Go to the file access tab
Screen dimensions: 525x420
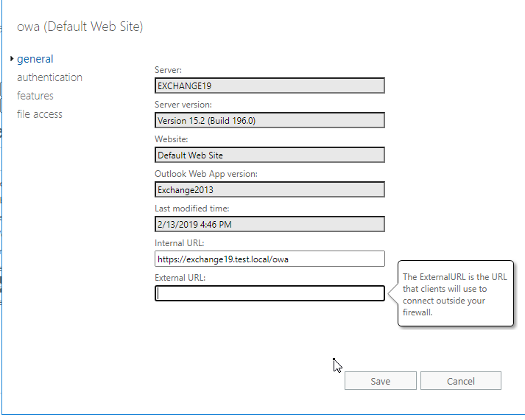coord(40,114)
